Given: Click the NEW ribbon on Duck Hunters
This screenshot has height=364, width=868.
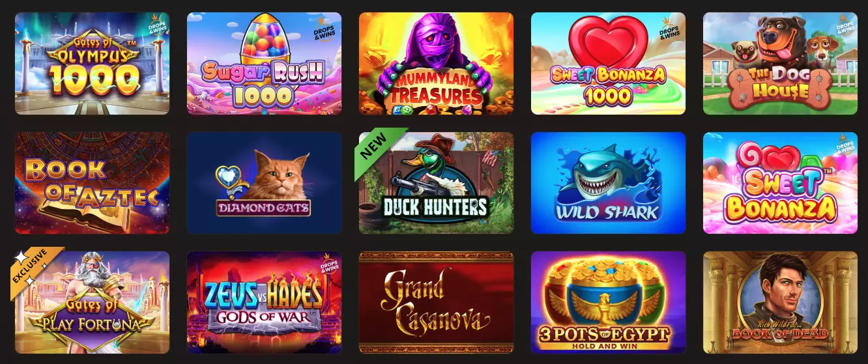Looking at the screenshot, I should coord(379,152).
